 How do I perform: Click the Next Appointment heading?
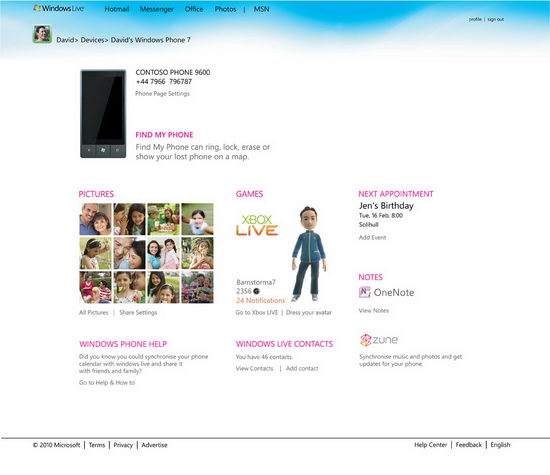pos(396,194)
